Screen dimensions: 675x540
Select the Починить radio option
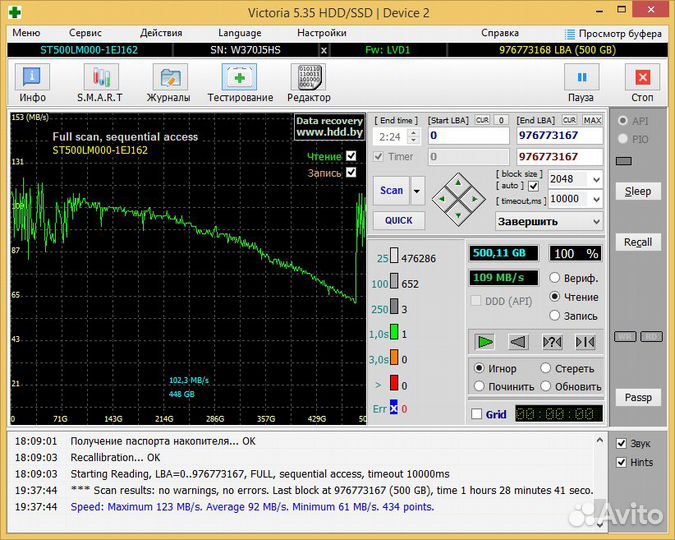(x=480, y=386)
